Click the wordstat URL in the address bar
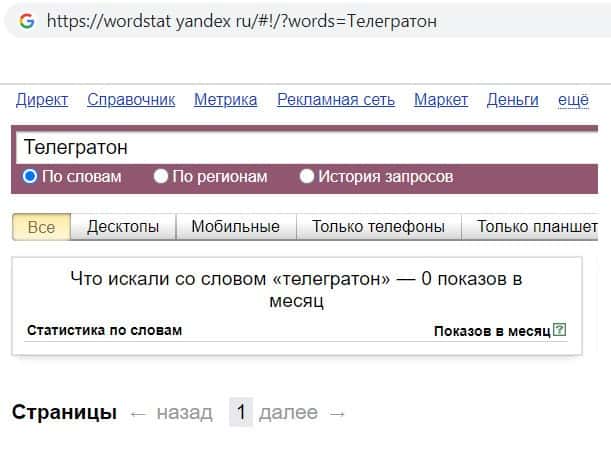Image resolution: width=611 pixels, height=452 pixels. tap(240, 20)
